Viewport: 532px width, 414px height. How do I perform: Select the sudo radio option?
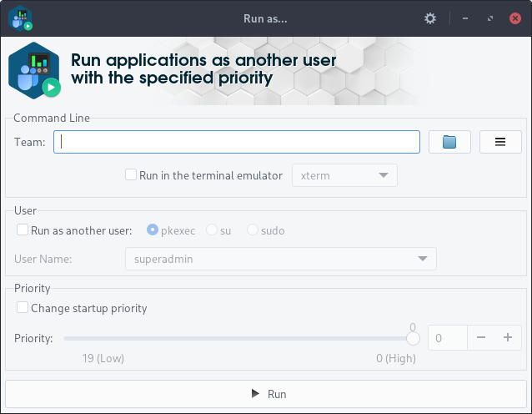click(252, 230)
